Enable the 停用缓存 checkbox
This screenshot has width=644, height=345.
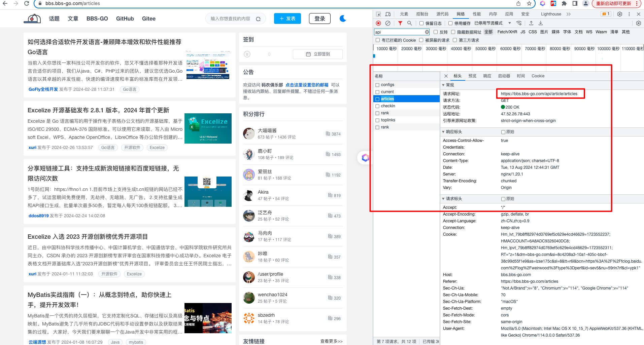(450, 23)
